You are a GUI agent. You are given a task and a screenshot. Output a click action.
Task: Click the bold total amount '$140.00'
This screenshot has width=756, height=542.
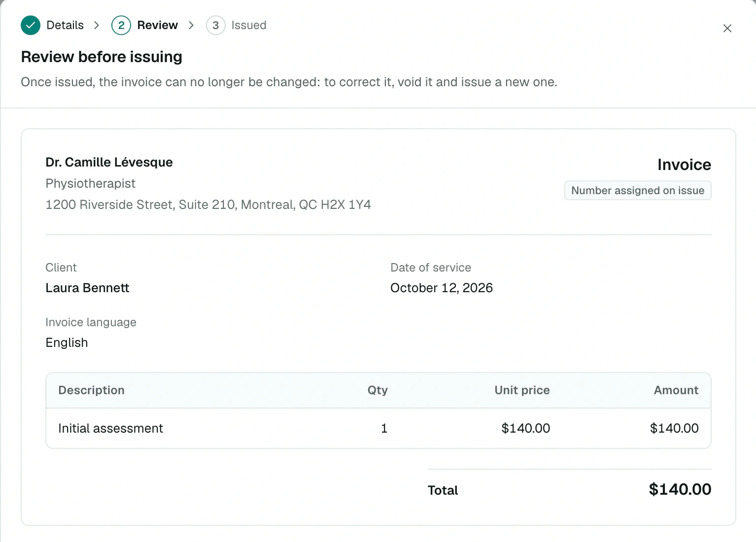click(x=680, y=490)
